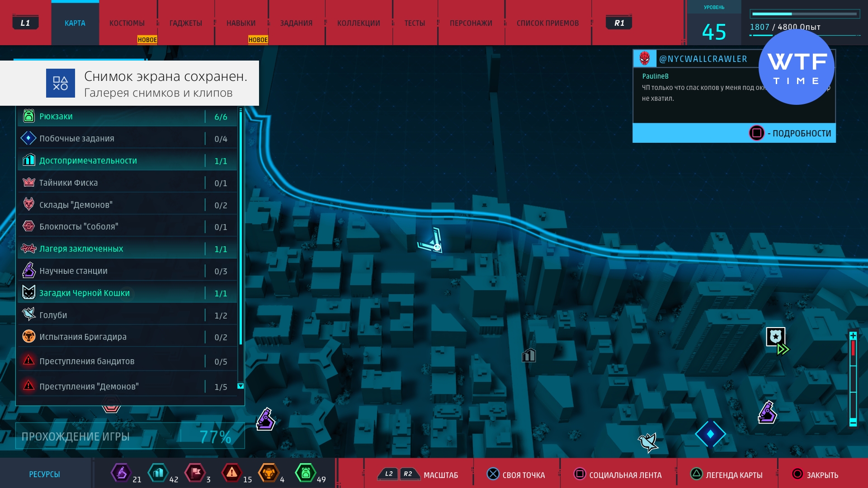Click the backpack token resource icon
The image size is (868, 488).
[x=306, y=473]
